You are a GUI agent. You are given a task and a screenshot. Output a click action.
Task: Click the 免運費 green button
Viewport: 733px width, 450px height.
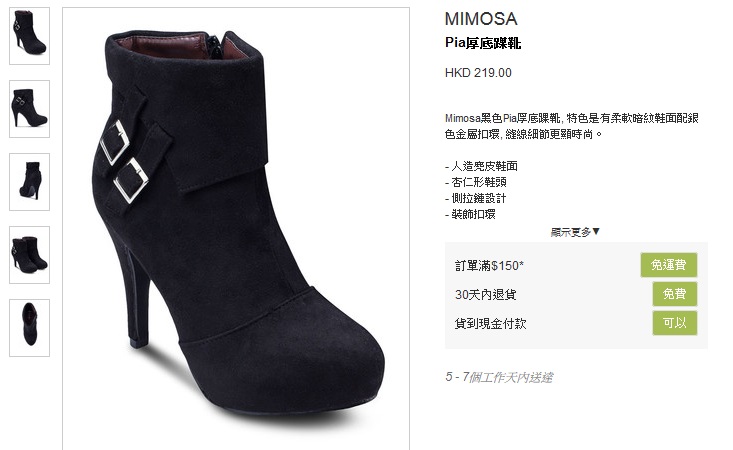coord(668,265)
